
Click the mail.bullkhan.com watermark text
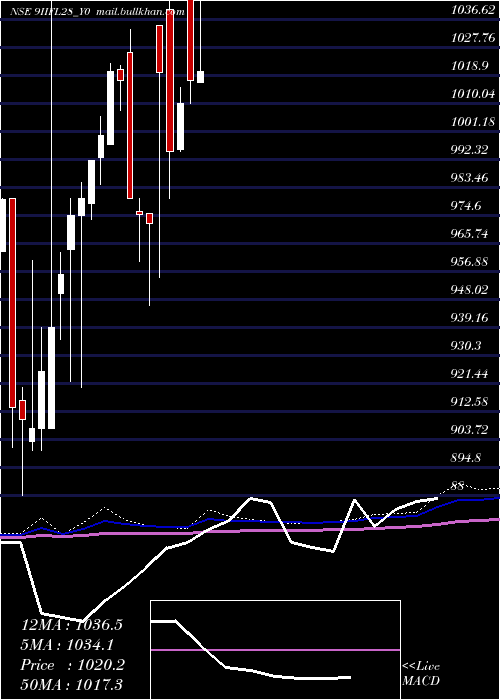point(141,12)
